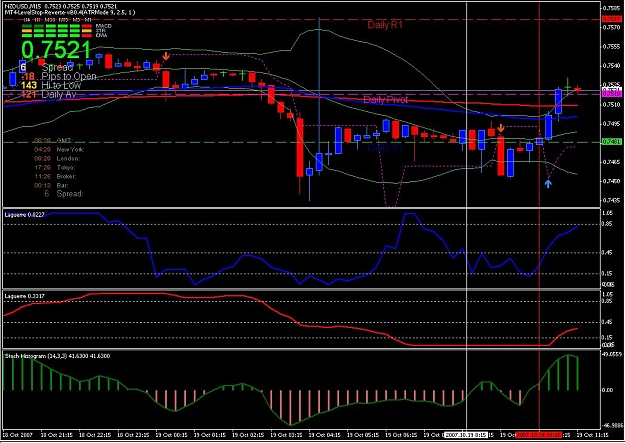
Task: Click the 'Daily S1' line label
Action: tap(385, 148)
